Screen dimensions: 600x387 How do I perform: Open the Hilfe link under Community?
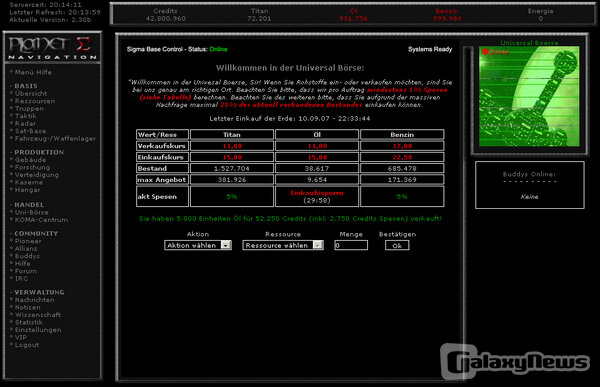[23, 263]
